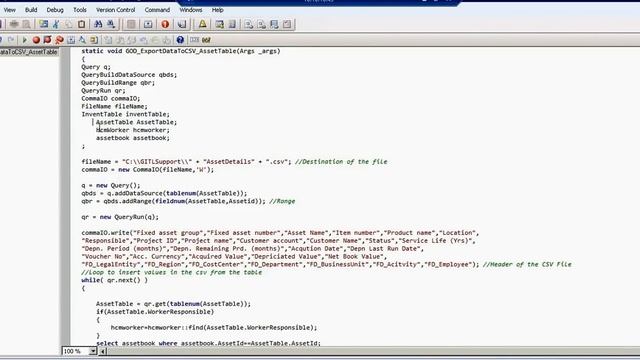Click the "while( qr.next() )" line

114,280
